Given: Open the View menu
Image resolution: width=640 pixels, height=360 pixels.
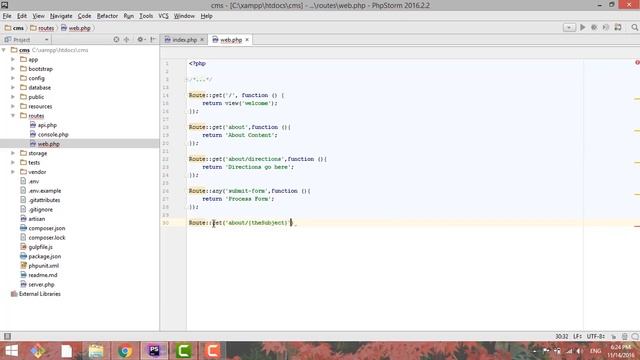Looking at the screenshot, I should 38,16.
